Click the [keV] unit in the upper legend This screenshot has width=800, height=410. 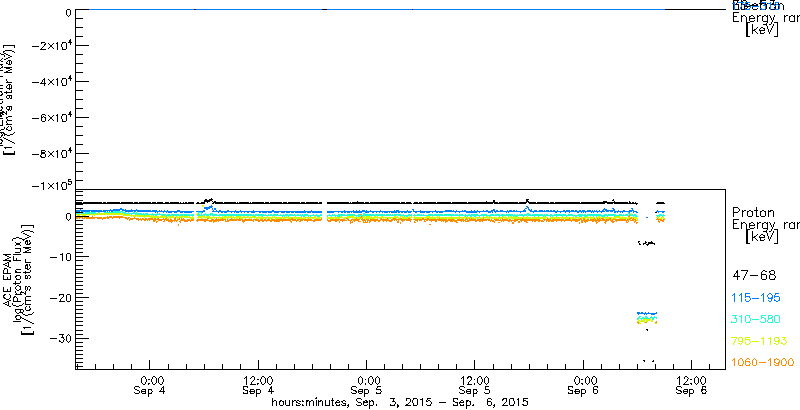point(762,30)
